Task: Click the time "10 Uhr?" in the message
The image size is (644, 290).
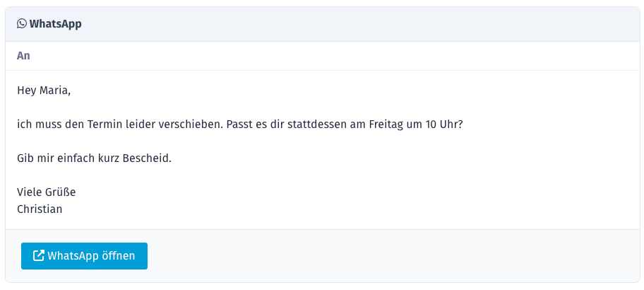Action: pyautogui.click(x=443, y=124)
